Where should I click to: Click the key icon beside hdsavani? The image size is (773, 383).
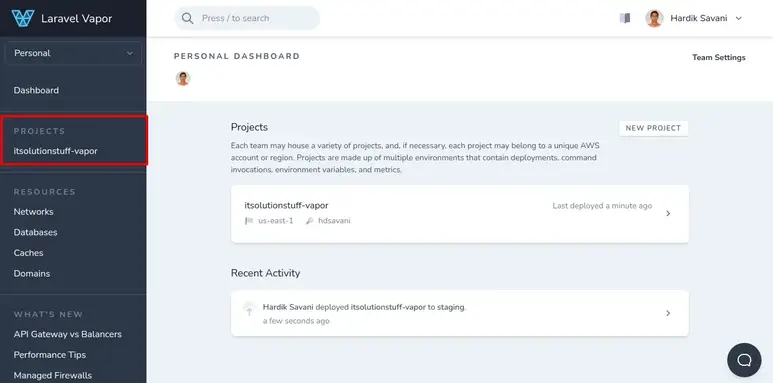310,221
